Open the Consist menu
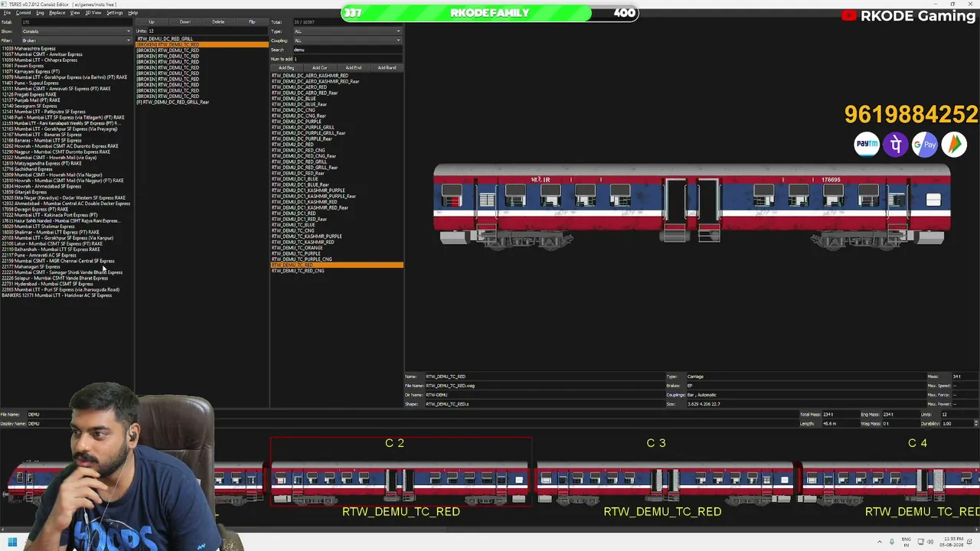The image size is (980, 551). pyautogui.click(x=23, y=13)
